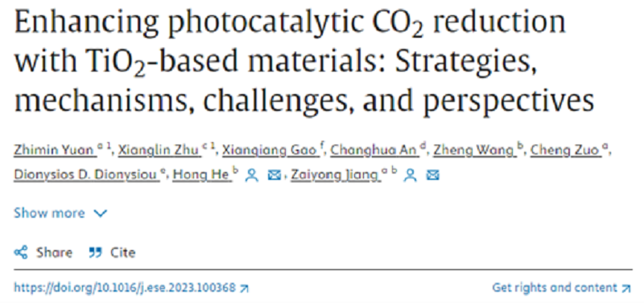
Task: Click the Share text label
Action: click(54, 252)
